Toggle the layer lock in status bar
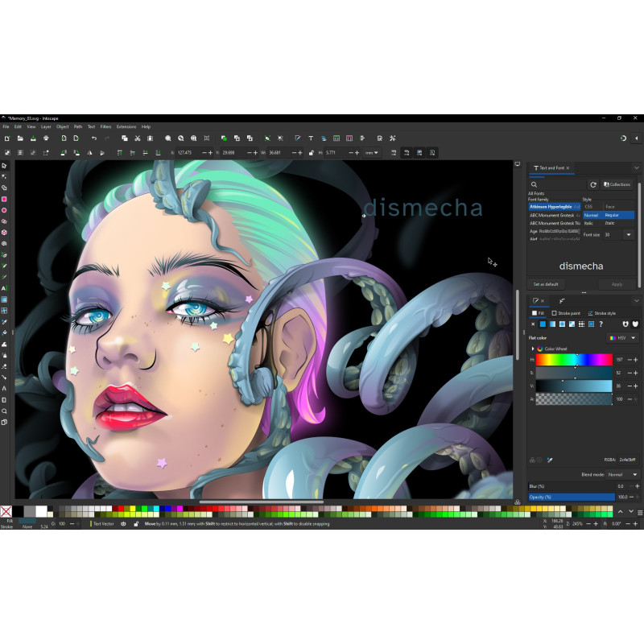This screenshot has width=644, height=644. coord(136,524)
